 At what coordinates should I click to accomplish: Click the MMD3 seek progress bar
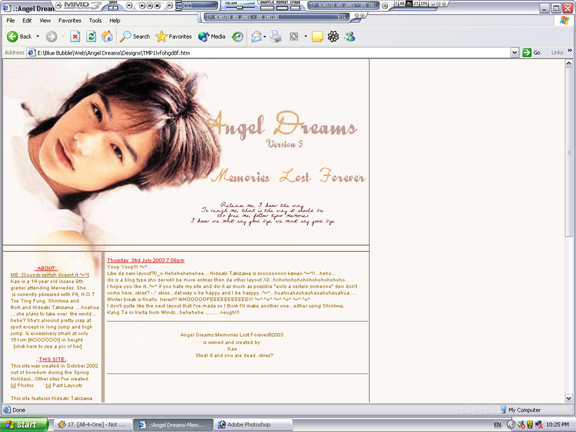198,6
